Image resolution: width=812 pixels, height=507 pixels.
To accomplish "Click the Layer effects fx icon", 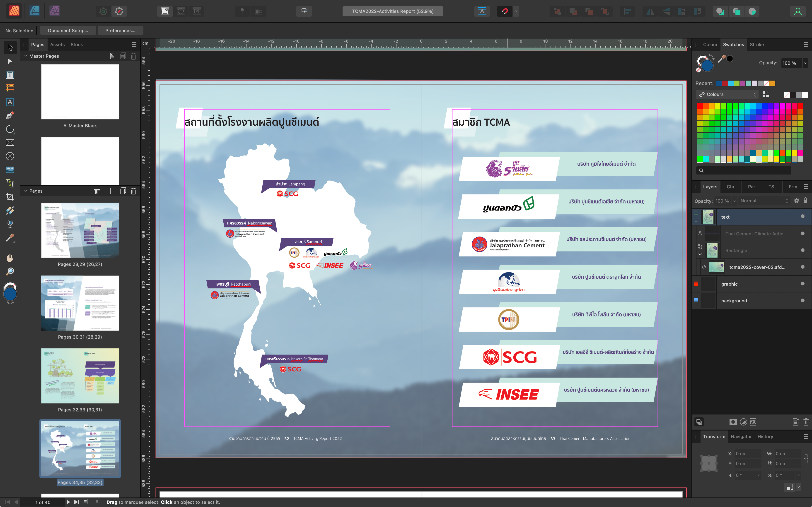I will [x=753, y=422].
